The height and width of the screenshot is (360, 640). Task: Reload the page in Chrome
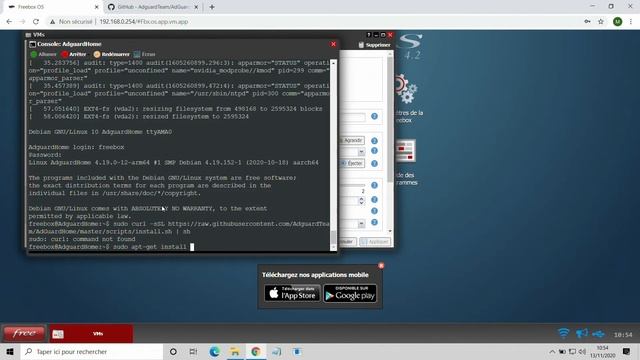tap(36, 22)
